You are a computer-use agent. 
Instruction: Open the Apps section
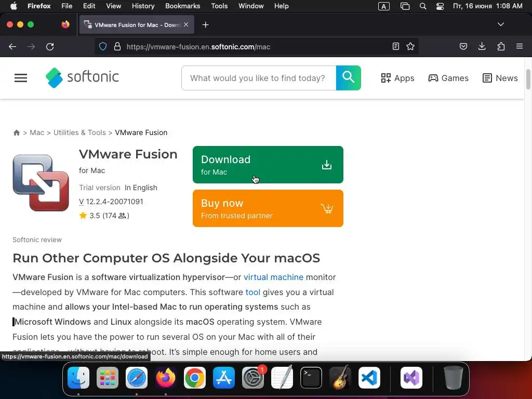point(397,78)
